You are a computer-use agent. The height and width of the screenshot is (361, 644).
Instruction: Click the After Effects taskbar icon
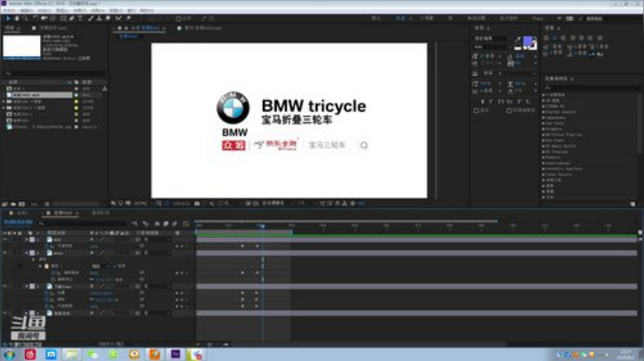(175, 354)
